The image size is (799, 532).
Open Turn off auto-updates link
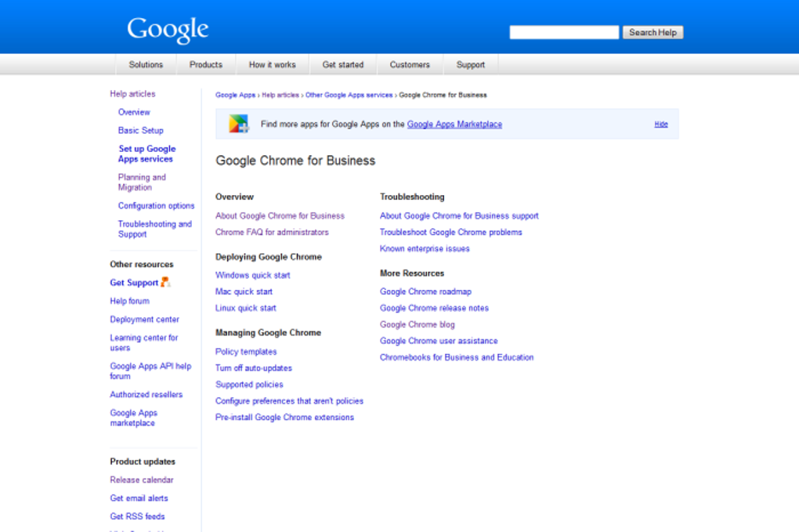254,368
